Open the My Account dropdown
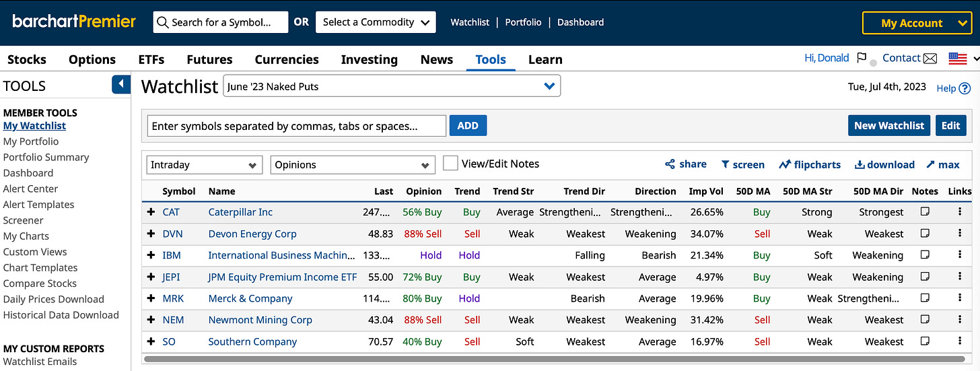This screenshot has width=980, height=371. coord(917,23)
